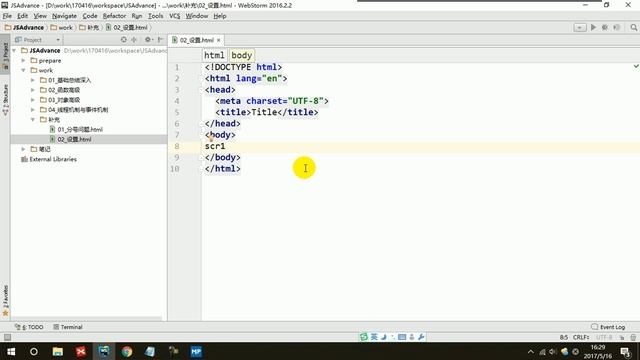Toggle the Favorites side tool tab
640x360 pixels.
pyautogui.click(x=5, y=300)
